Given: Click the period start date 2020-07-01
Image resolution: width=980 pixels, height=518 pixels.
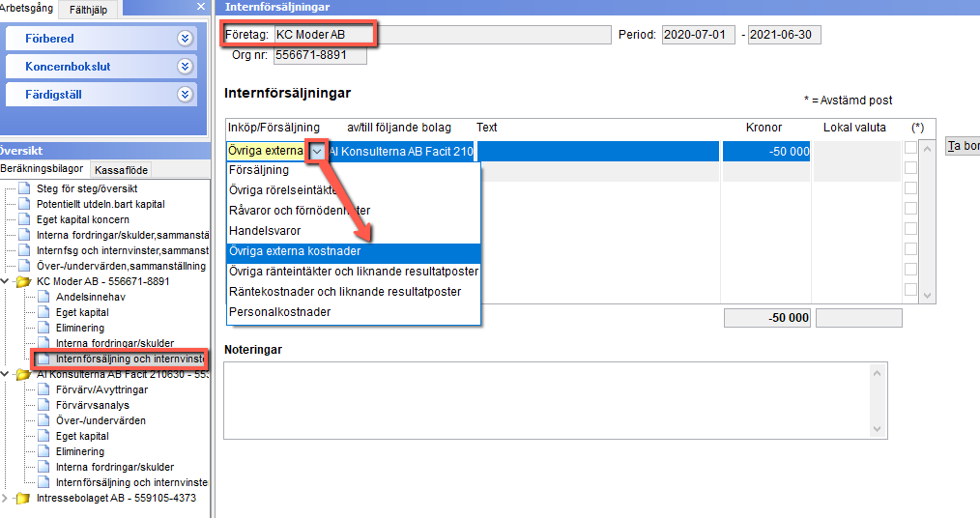Looking at the screenshot, I should [x=698, y=35].
